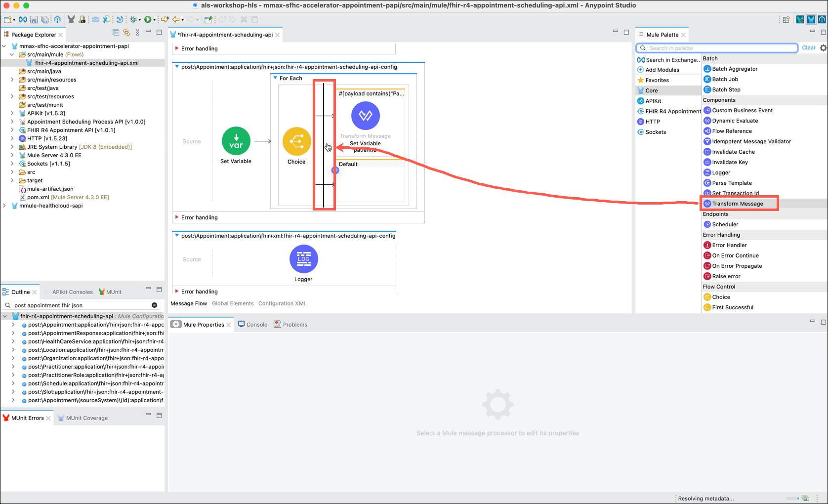Click the Search in palette field
The height and width of the screenshot is (504, 828).
[x=717, y=48]
